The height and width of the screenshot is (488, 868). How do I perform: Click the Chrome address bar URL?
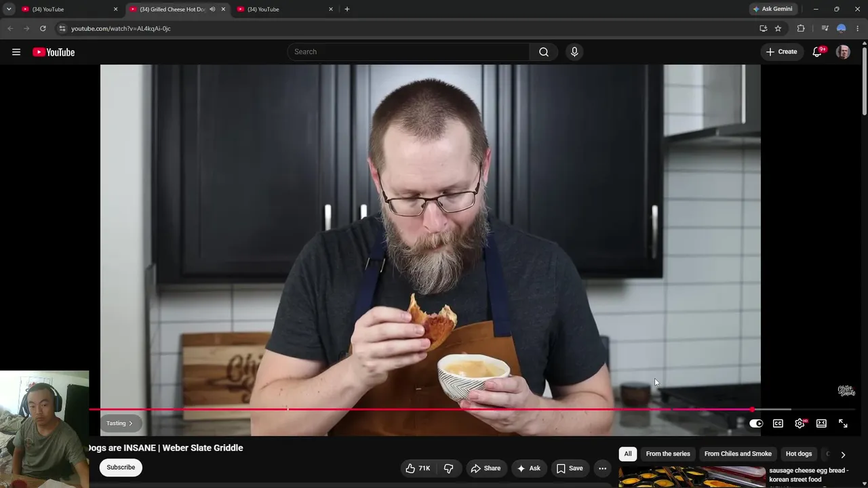pyautogui.click(x=121, y=28)
